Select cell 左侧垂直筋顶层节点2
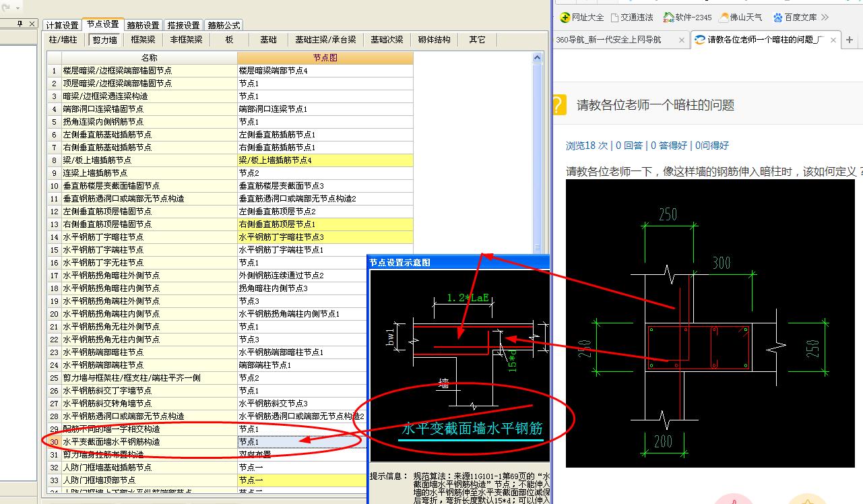This screenshot has width=863, height=504. click(325, 212)
